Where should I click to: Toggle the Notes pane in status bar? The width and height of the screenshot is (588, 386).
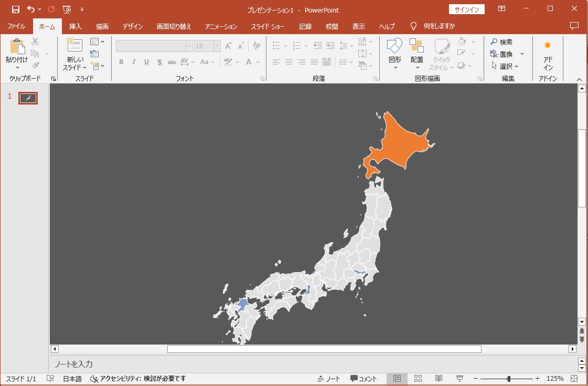click(329, 379)
